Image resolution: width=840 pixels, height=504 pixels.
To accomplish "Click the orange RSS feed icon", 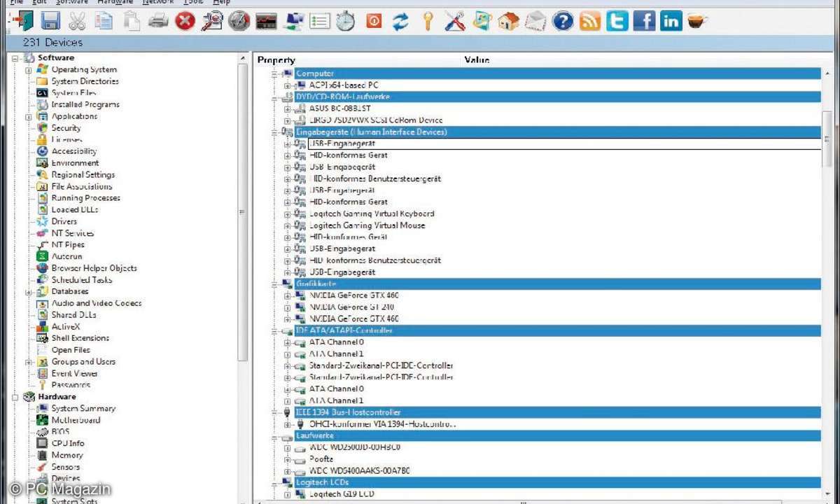I will (590, 21).
